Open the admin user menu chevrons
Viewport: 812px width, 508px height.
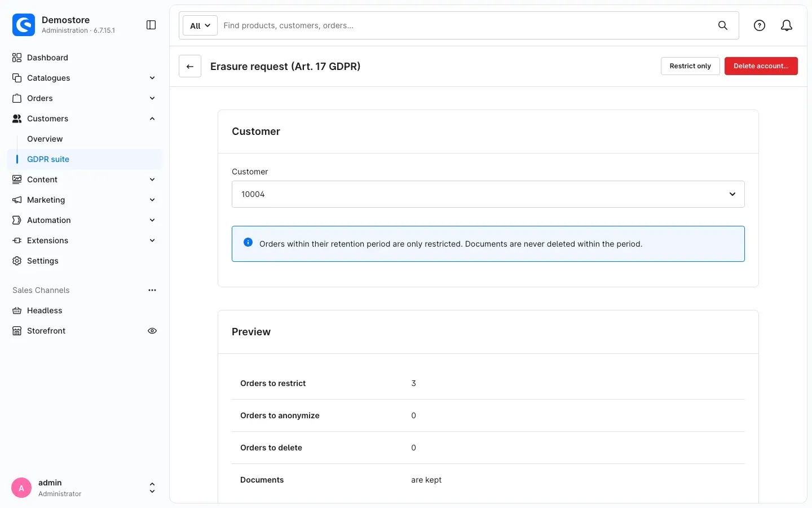152,488
